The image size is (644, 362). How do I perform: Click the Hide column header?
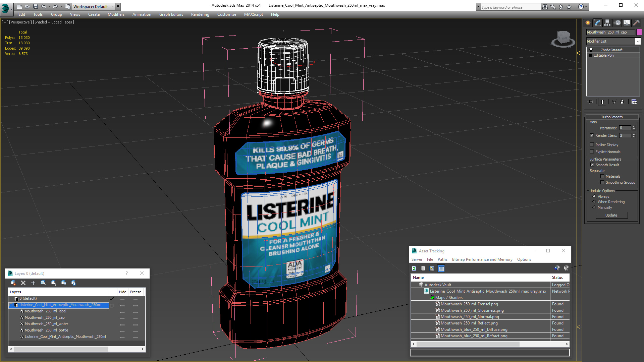(x=122, y=292)
